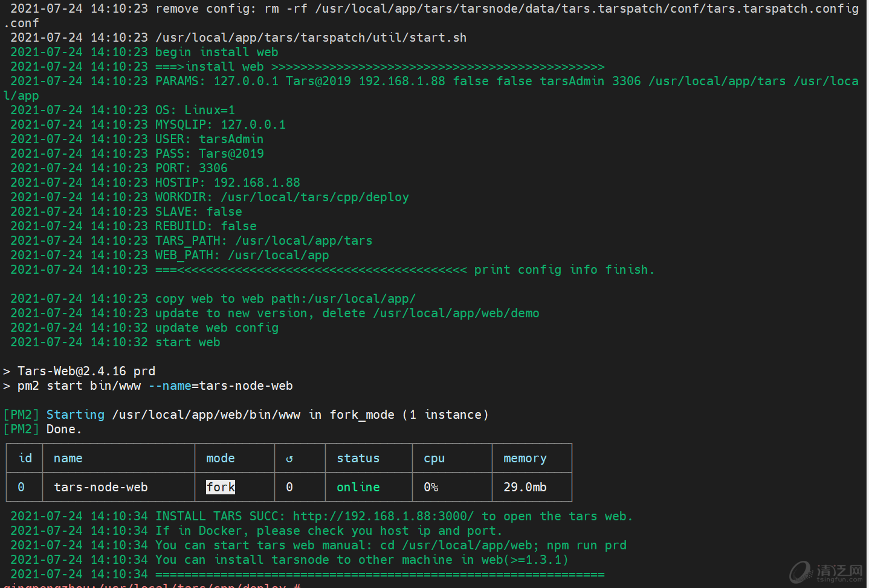Click the "tars-node-web" process name cell
Screen dimensions: 869x588
click(100, 487)
